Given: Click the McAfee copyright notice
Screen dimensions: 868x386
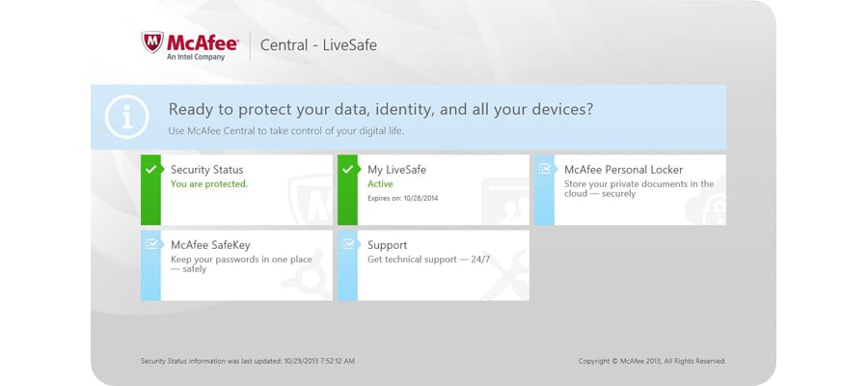Looking at the screenshot, I should coord(652,361).
